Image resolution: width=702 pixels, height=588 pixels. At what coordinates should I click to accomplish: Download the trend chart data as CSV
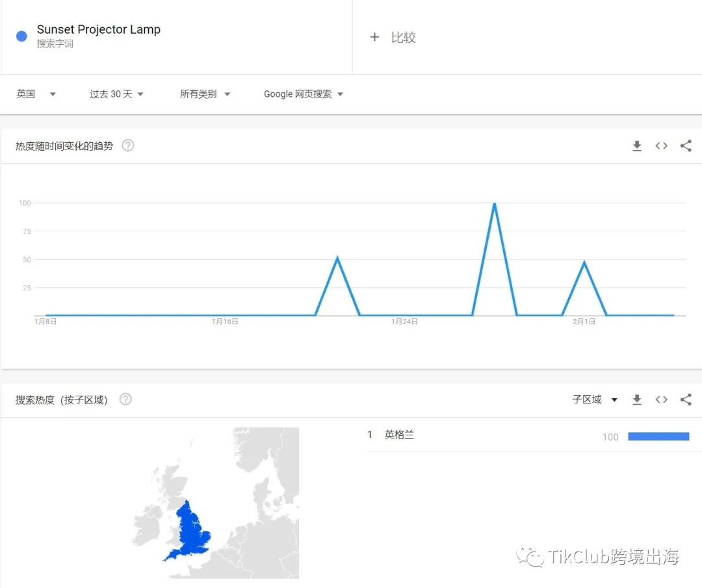(x=636, y=146)
